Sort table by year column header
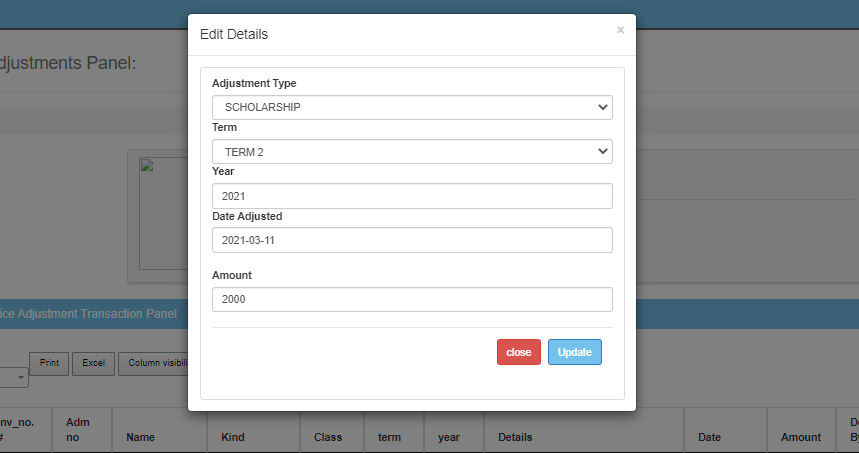This screenshot has width=859, height=453. [x=449, y=437]
